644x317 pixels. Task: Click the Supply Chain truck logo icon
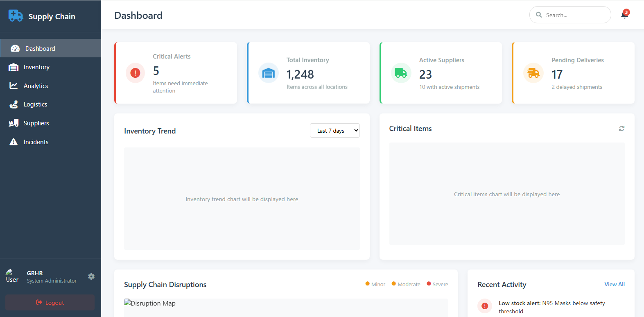tap(16, 16)
